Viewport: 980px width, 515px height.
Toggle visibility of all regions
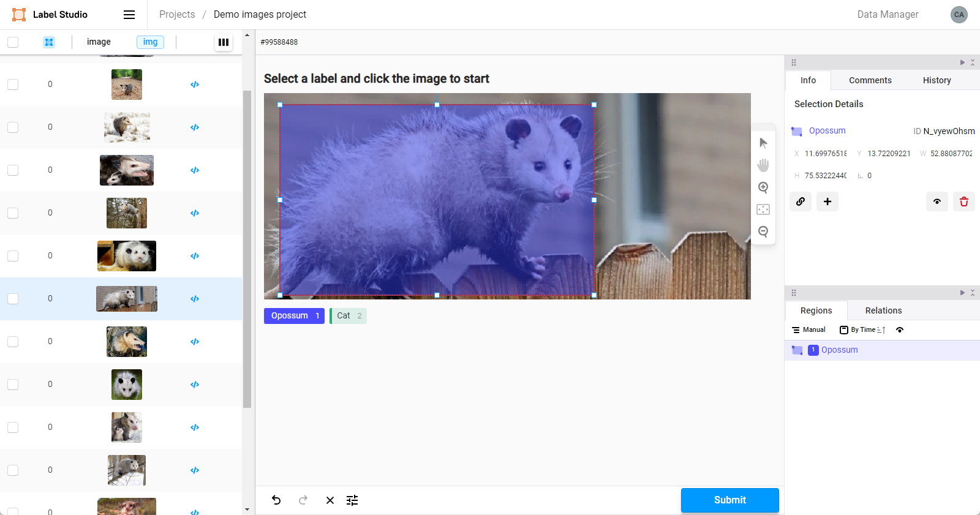900,330
